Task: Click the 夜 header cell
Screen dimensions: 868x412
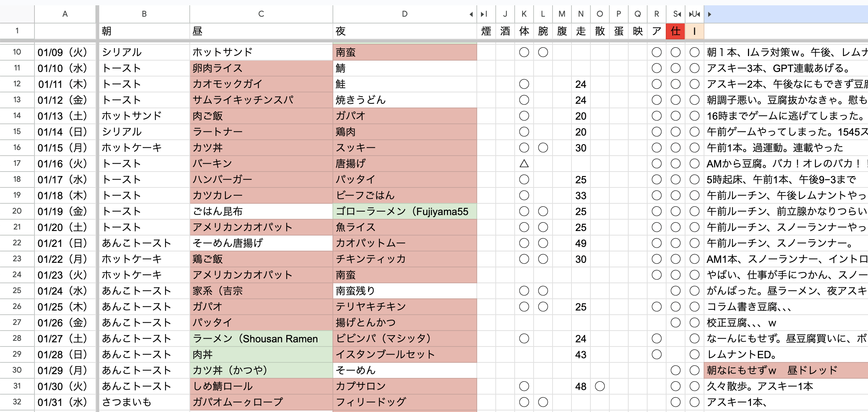Action: [x=405, y=31]
